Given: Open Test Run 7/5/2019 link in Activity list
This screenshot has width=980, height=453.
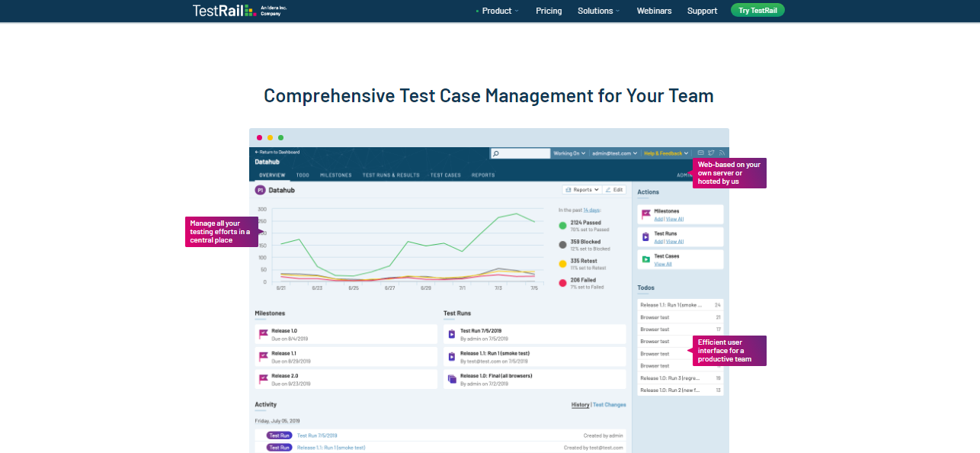Looking at the screenshot, I should (317, 435).
